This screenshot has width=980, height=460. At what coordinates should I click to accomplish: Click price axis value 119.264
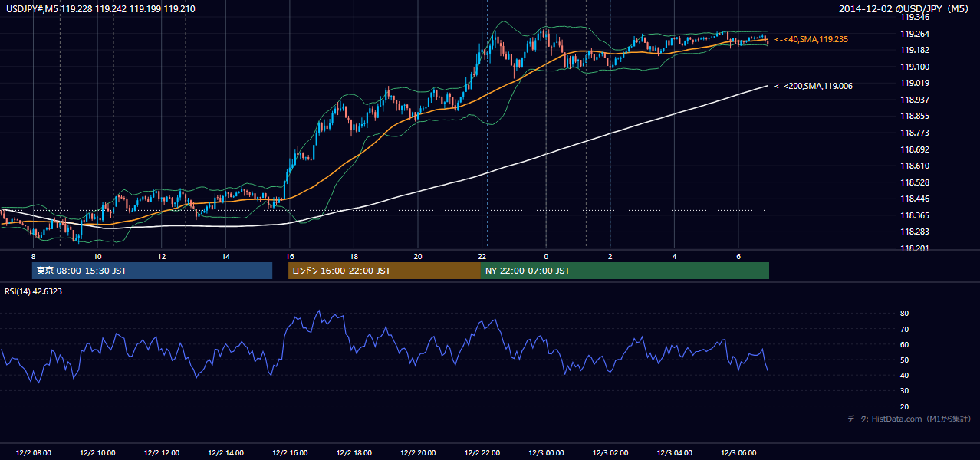tap(914, 34)
